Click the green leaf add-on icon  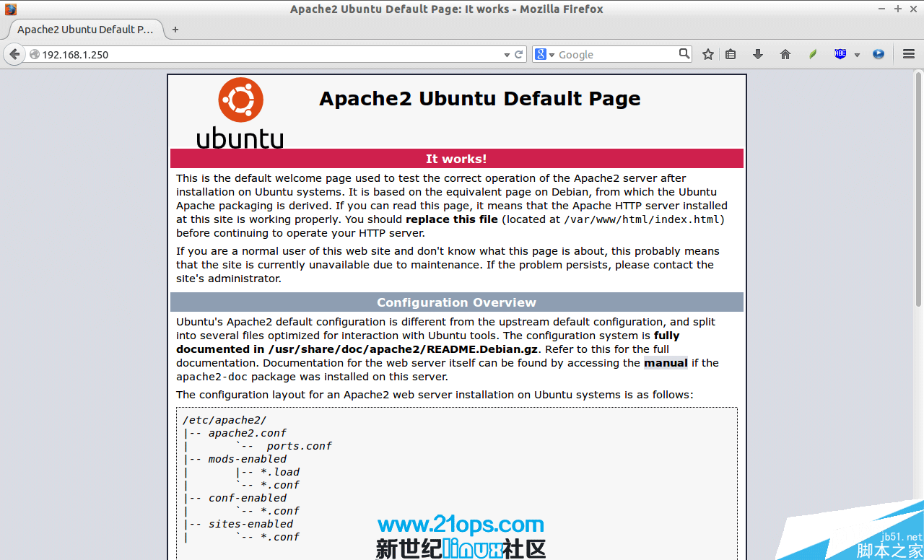813,54
